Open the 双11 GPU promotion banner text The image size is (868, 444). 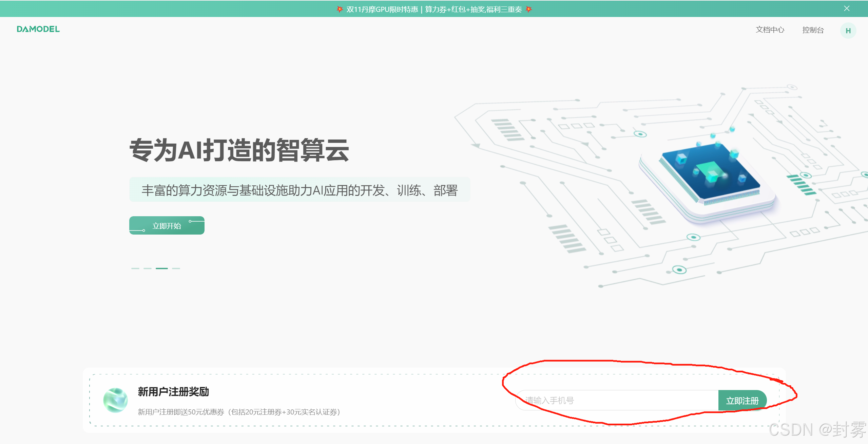[x=434, y=9]
